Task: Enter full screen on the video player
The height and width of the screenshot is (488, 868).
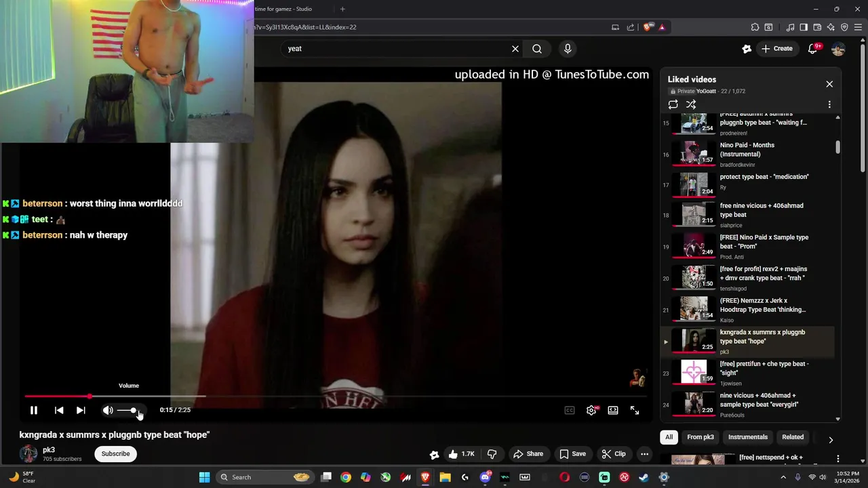Action: (x=635, y=410)
